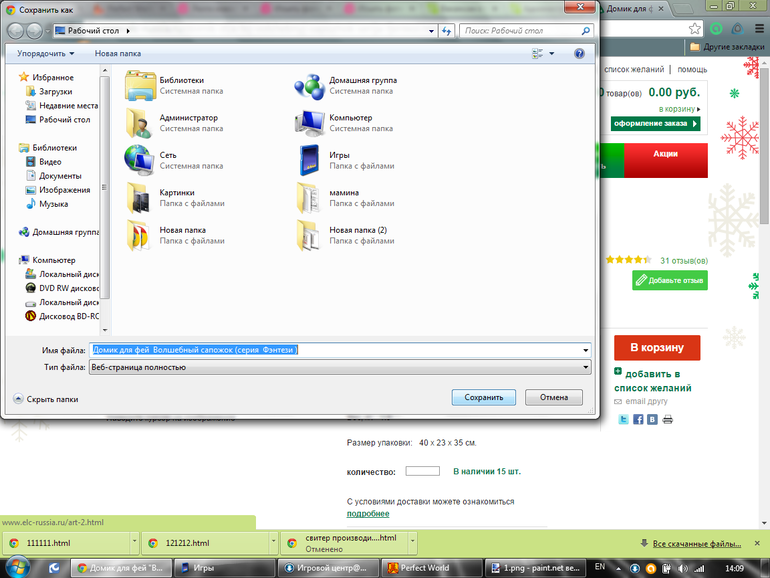
Task: Click the Сохранить button
Action: pyautogui.click(x=484, y=397)
